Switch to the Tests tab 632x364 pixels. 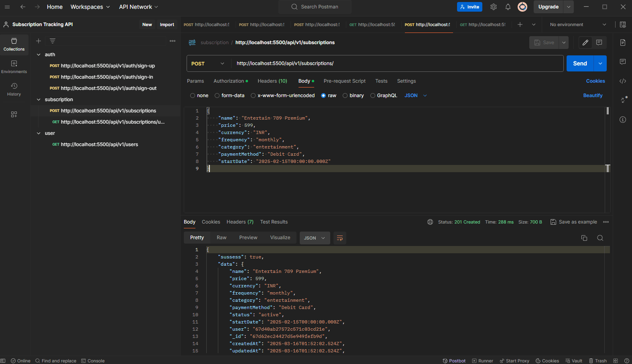click(382, 81)
